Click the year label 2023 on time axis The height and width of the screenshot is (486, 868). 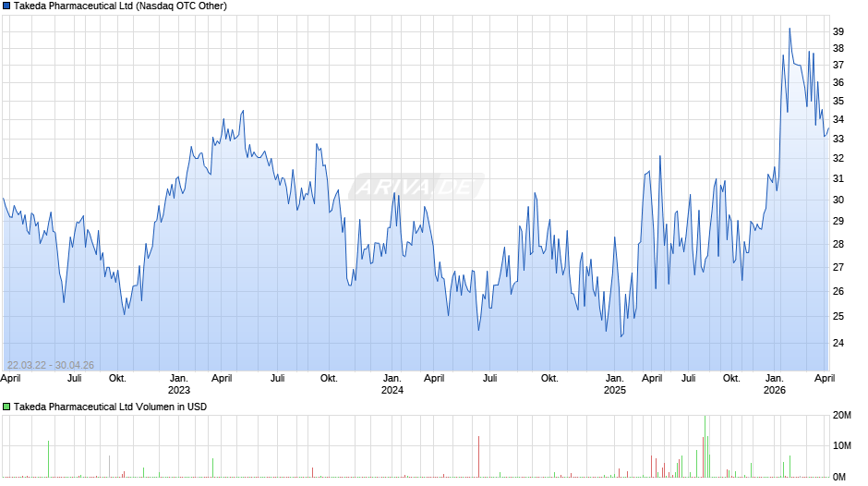tap(179, 390)
